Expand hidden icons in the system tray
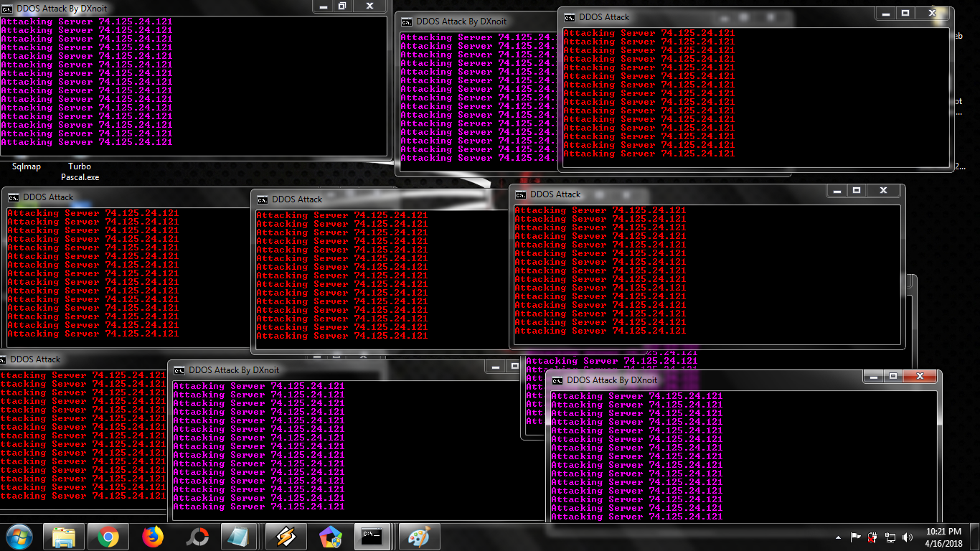The width and height of the screenshot is (980, 551). [838, 536]
